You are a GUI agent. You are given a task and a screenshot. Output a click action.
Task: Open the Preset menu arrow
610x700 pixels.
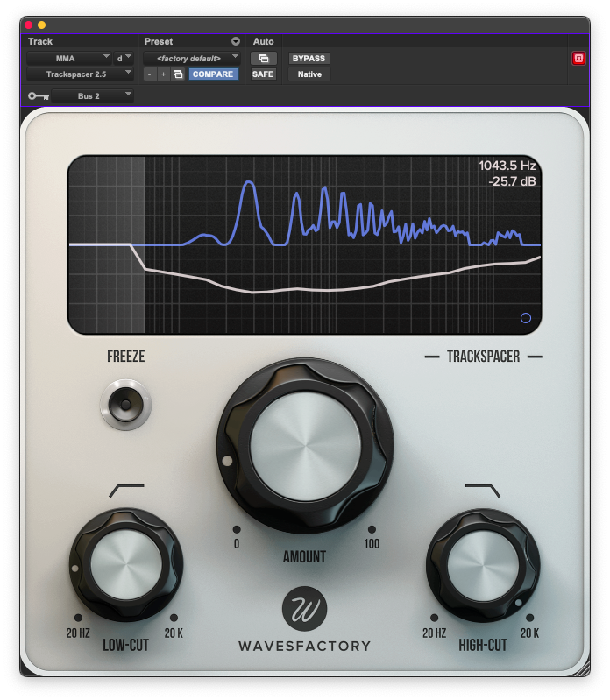236,41
